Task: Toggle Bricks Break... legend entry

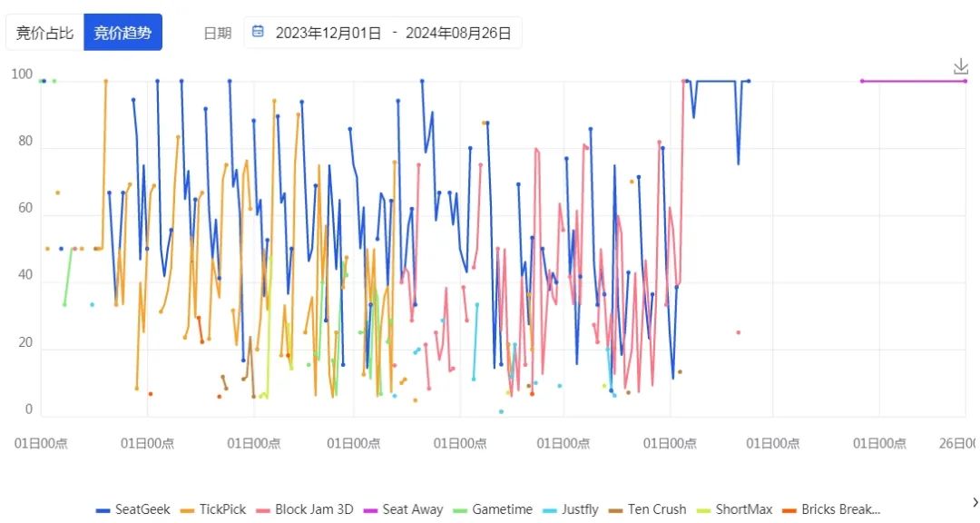Action: click(831, 510)
